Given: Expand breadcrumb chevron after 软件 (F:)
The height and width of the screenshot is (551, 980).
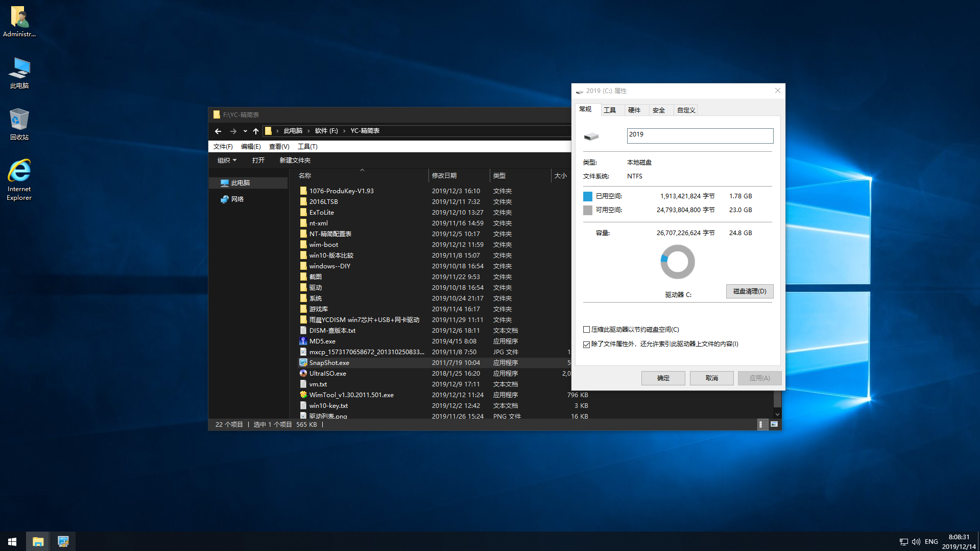Looking at the screenshot, I should coord(344,131).
